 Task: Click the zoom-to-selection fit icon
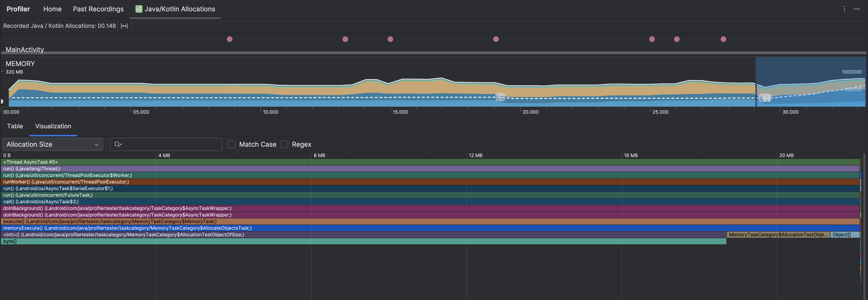click(124, 26)
